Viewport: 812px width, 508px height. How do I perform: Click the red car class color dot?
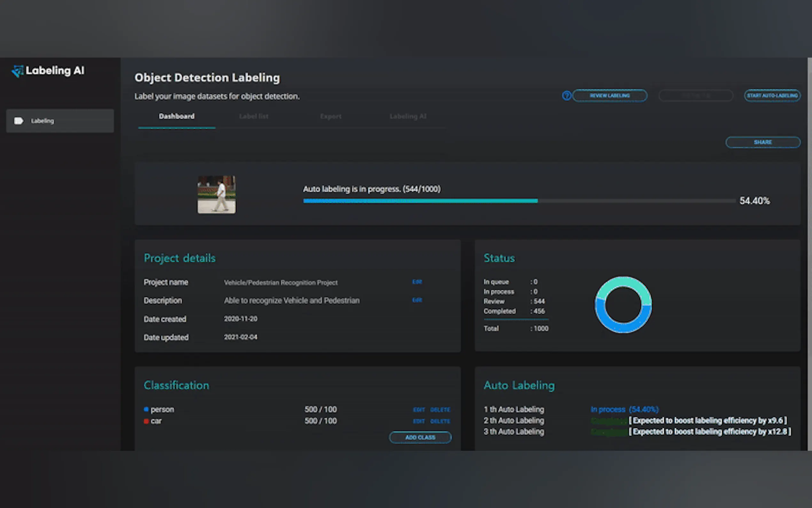click(x=146, y=421)
